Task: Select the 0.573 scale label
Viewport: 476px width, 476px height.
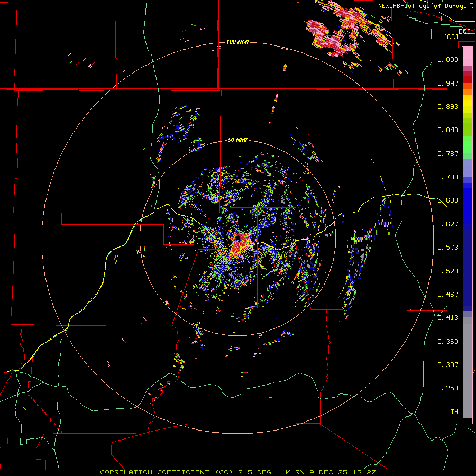Action: point(448,247)
